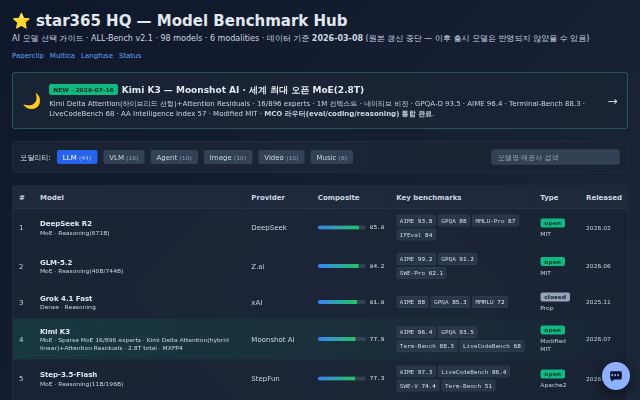The height and width of the screenshot is (400, 640).
Task: Click the Key benchmarks column header
Action: coord(429,198)
